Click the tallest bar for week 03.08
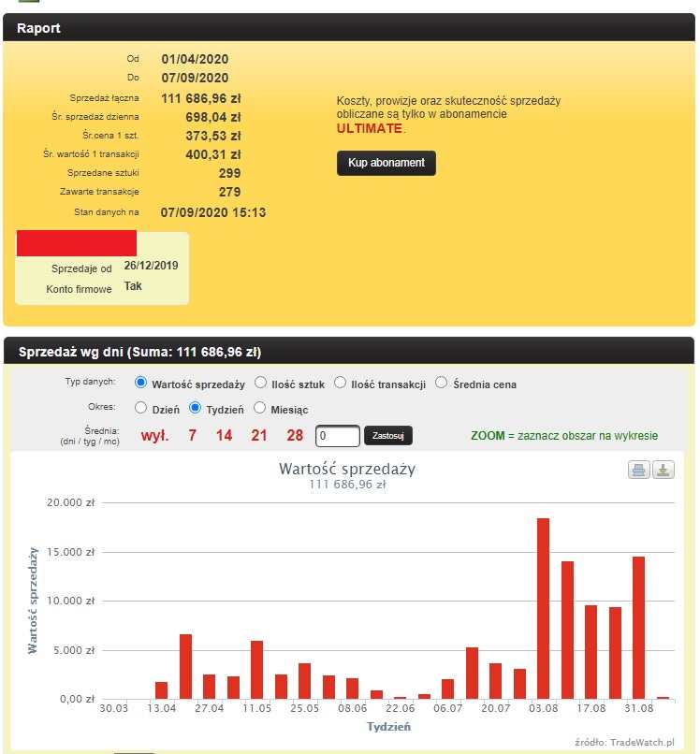This screenshot has width=700, height=754. point(543,608)
